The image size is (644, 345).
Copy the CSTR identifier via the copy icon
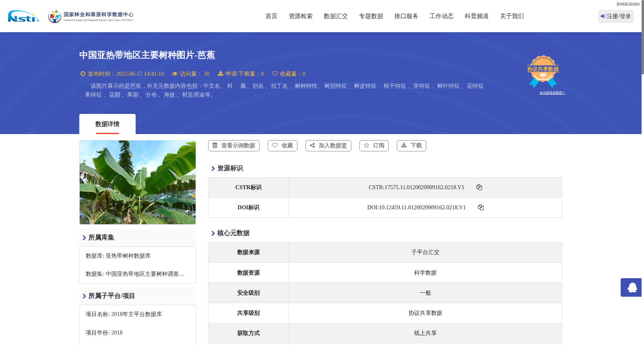click(479, 187)
